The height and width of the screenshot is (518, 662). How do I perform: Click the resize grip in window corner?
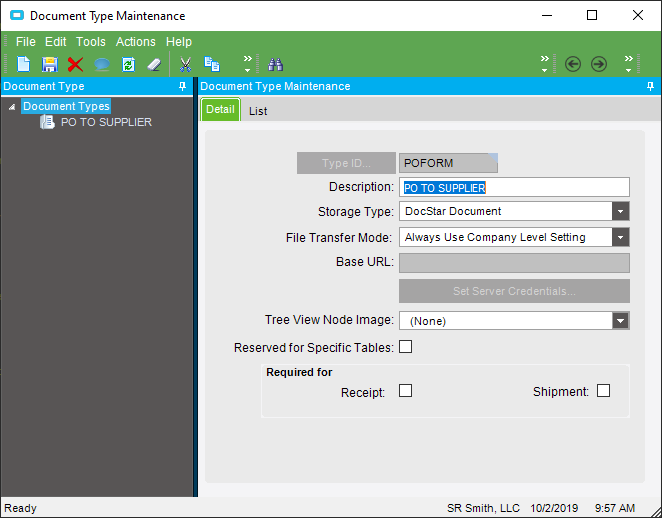655,511
